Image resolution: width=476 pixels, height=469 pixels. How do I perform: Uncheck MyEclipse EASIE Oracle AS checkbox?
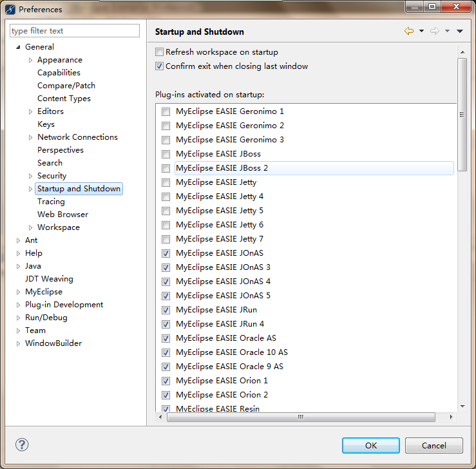(166, 338)
